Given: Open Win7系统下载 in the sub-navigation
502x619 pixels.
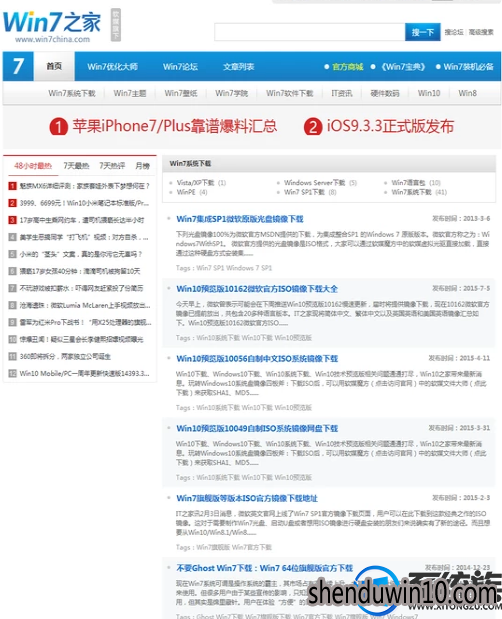Looking at the screenshot, I should (x=72, y=93).
